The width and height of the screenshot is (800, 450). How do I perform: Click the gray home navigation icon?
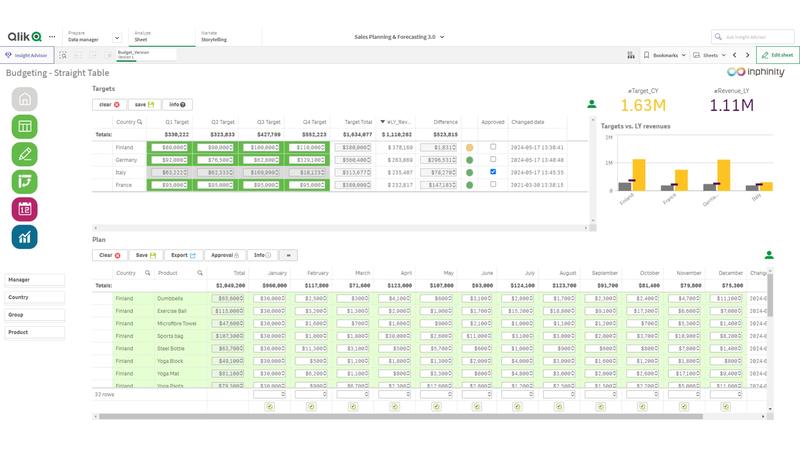pyautogui.click(x=25, y=99)
